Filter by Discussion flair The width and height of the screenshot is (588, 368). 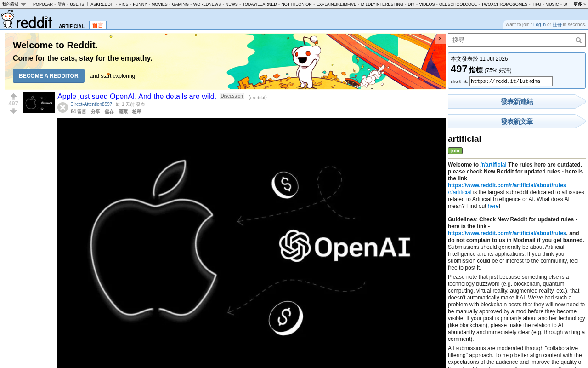pyautogui.click(x=232, y=96)
